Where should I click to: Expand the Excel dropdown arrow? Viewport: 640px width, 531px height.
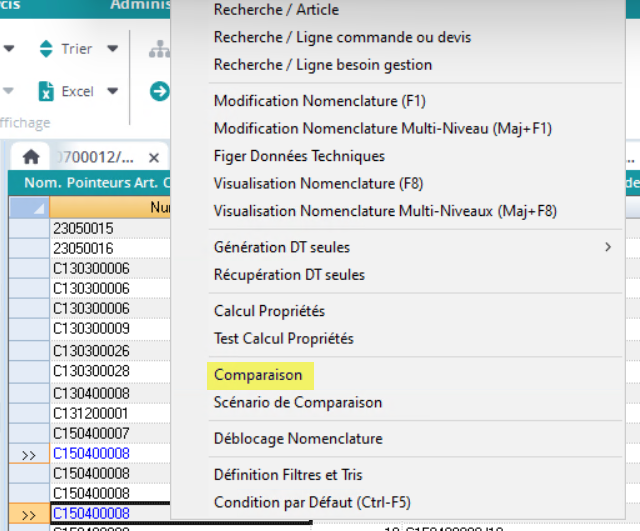112,91
